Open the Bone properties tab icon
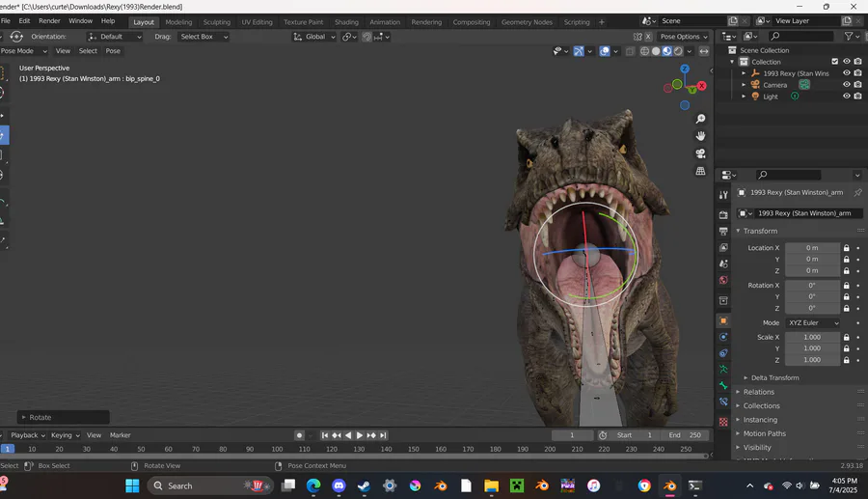The image size is (868, 499). [723, 385]
